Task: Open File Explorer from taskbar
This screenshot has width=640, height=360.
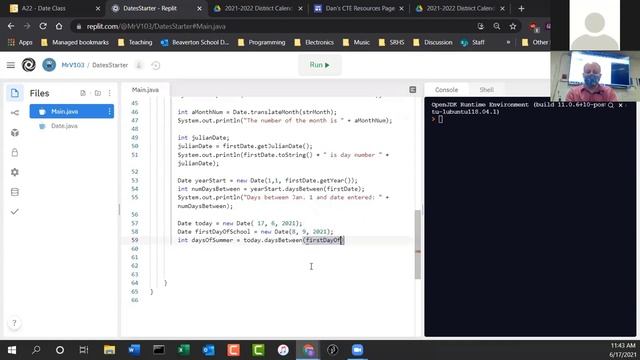Action: (109, 350)
